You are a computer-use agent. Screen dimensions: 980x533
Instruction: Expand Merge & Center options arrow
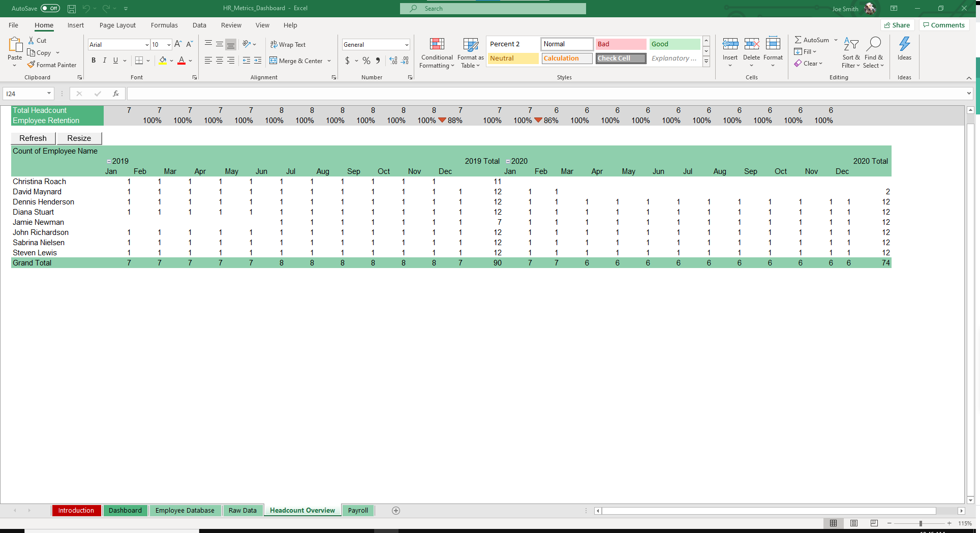[329, 61]
